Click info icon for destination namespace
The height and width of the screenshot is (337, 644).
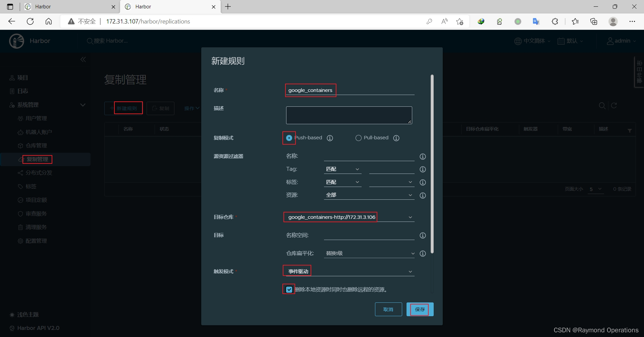click(423, 235)
